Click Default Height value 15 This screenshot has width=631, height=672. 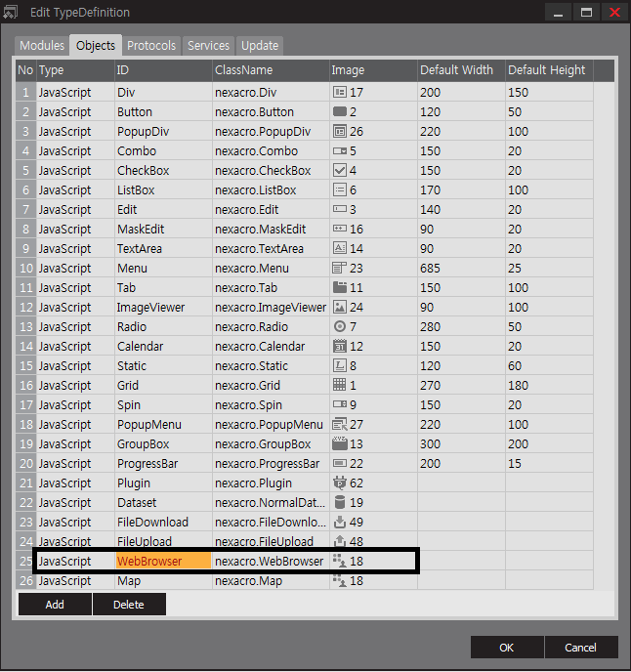click(x=549, y=463)
